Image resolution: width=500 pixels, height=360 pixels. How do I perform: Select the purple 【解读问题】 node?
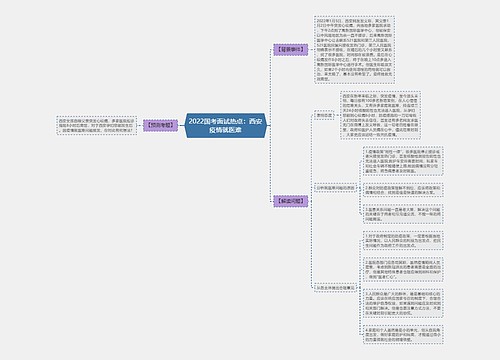pyautogui.click(x=291, y=201)
